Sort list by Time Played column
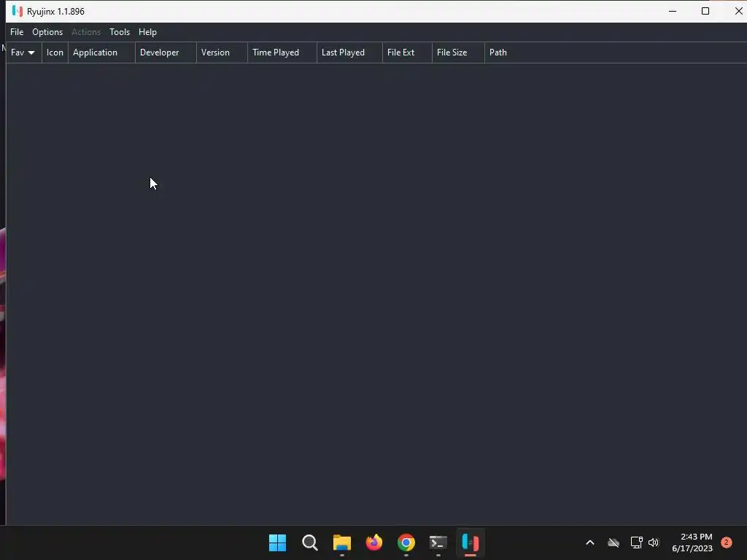The height and width of the screenshot is (560, 747). 282,52
